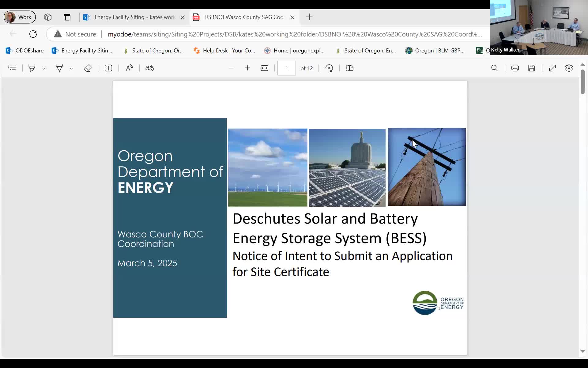Toggle the Page view layout button
588x368 pixels.
(x=350, y=68)
